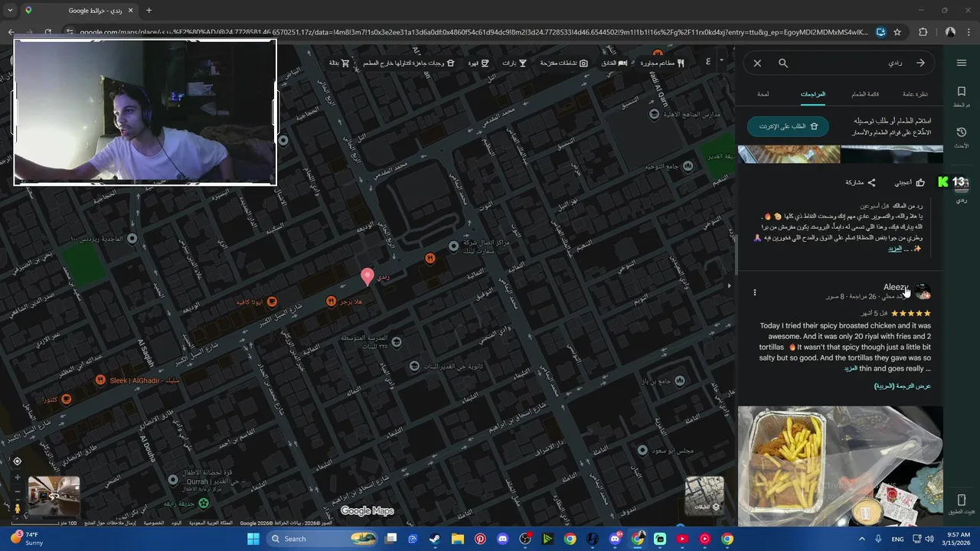Image resolution: width=980 pixels, height=551 pixels.
Task: Click the ايوتا كافيه cafe marker
Action: [x=271, y=302]
